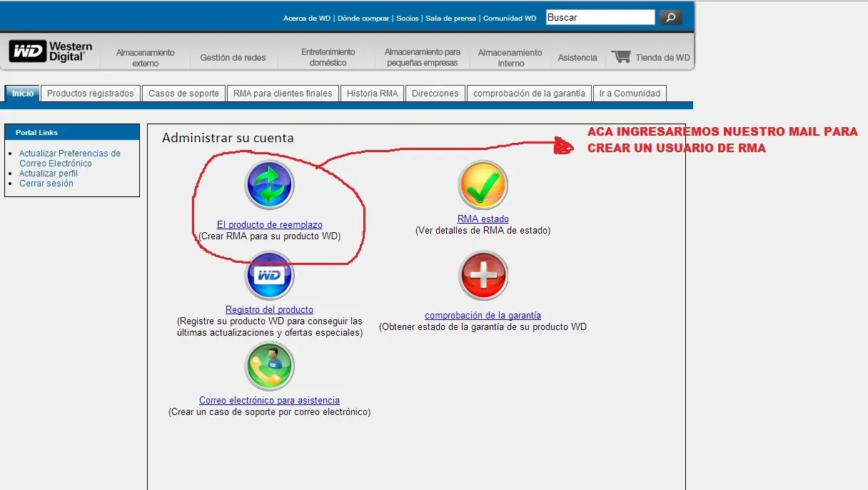This screenshot has height=490, width=868.
Task: Click the Actualizar perfil link
Action: (x=49, y=174)
